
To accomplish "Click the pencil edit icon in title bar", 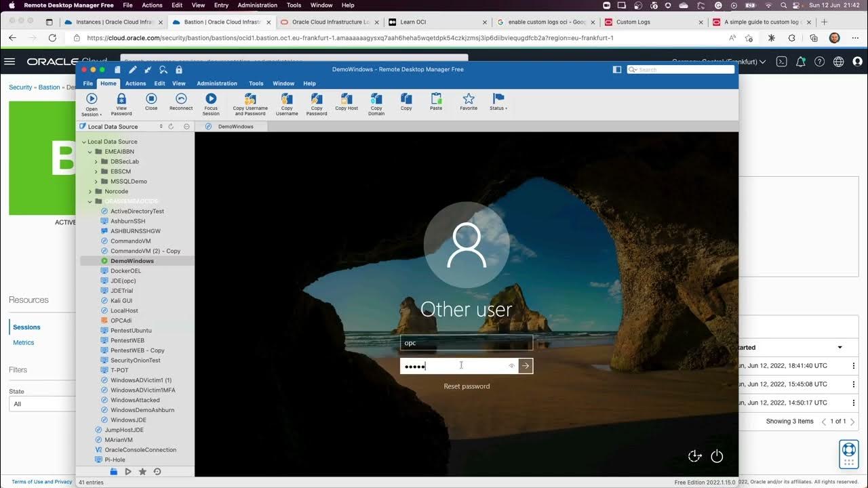I will point(133,69).
